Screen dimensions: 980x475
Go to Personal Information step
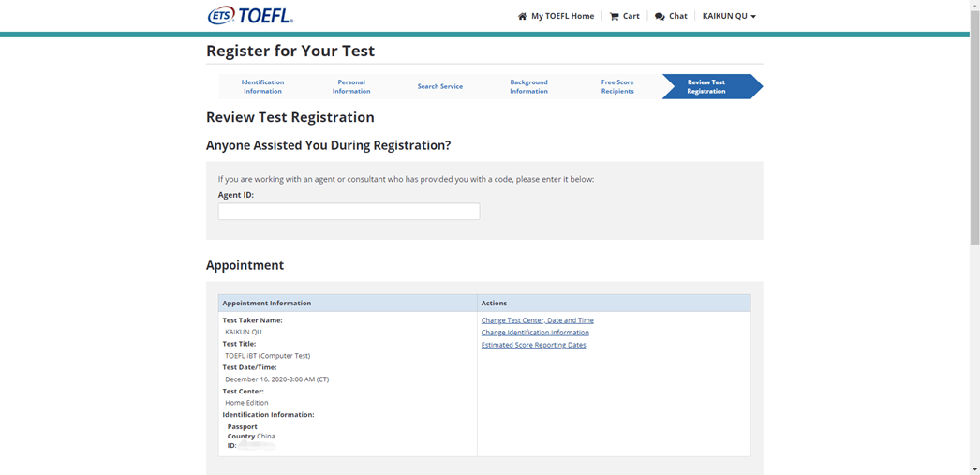pos(351,86)
